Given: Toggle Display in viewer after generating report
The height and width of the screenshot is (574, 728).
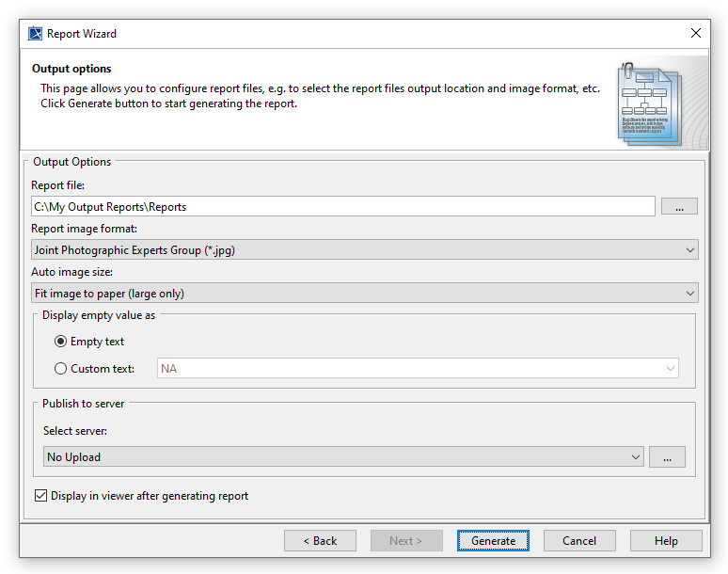Looking at the screenshot, I should point(40,496).
